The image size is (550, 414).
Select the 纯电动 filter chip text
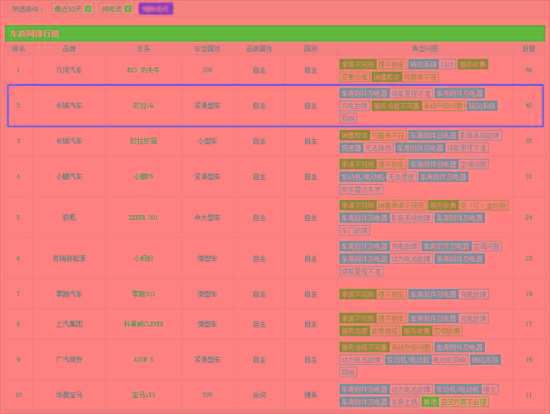click(113, 9)
